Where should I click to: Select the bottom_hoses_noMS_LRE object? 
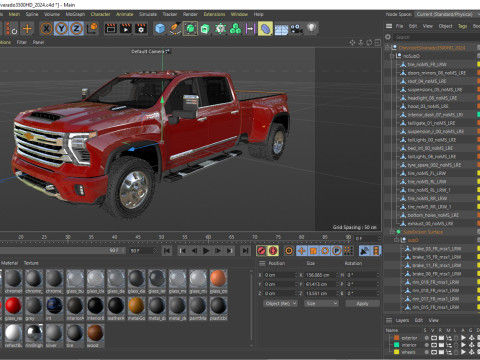pos(433,215)
